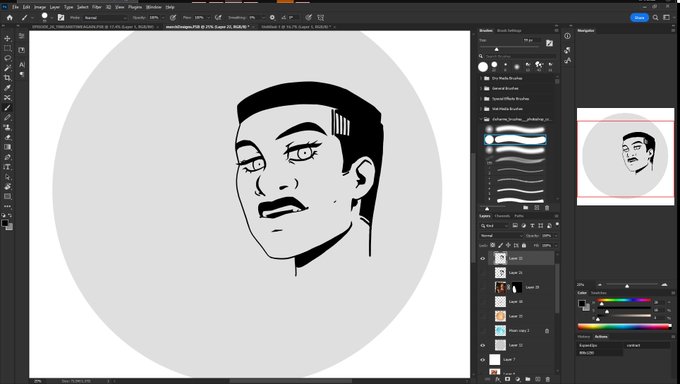The width and height of the screenshot is (680, 384).
Task: Expand the Dry Media Brushes folder
Action: 481,78
